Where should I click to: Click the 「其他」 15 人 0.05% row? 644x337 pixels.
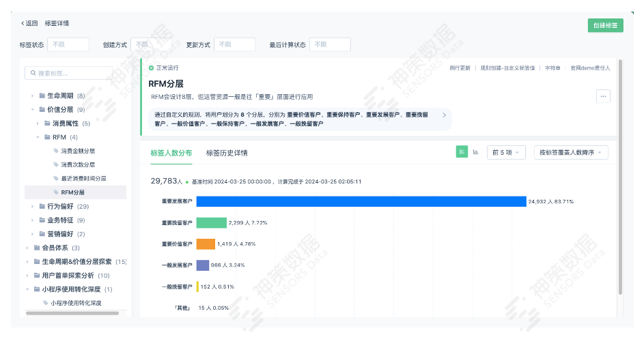[201, 308]
